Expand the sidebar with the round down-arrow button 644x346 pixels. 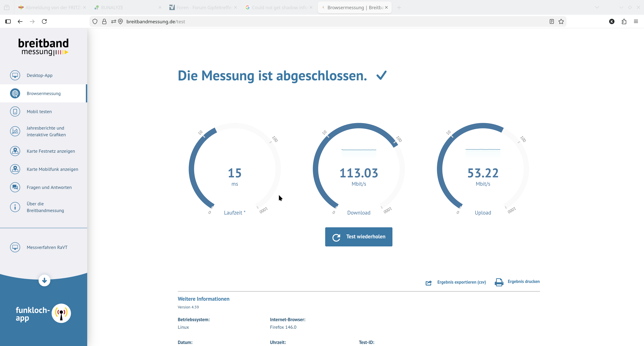(x=44, y=280)
